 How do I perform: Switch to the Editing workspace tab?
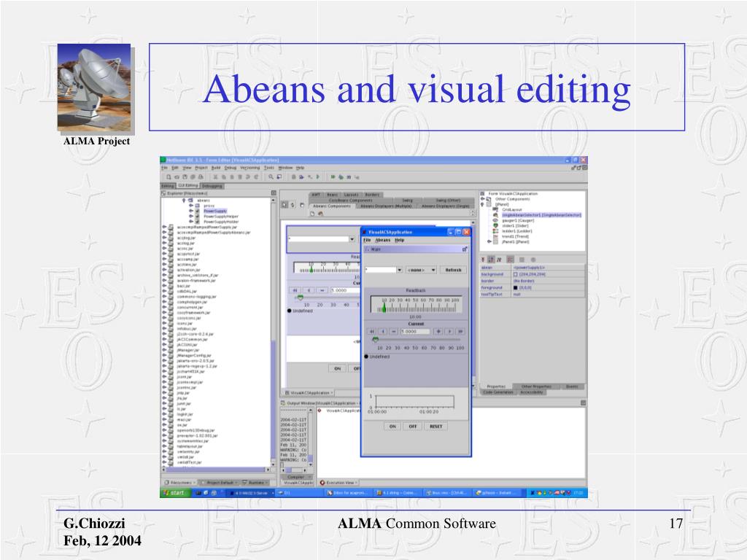pyautogui.click(x=168, y=186)
